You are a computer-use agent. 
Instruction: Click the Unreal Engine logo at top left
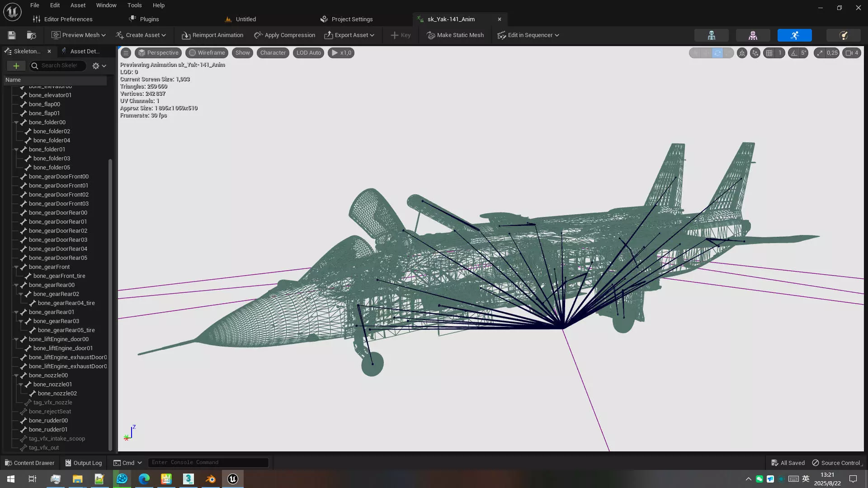coord(12,12)
